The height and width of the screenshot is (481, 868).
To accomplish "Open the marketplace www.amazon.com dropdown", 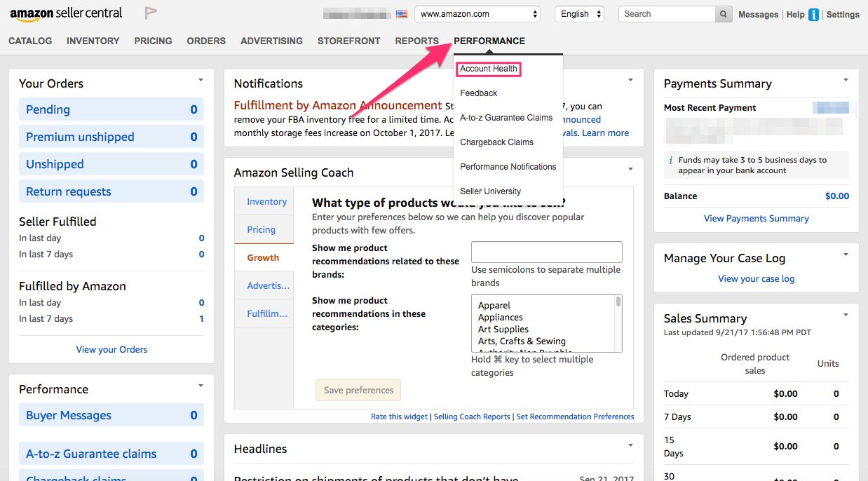I will 477,14.
